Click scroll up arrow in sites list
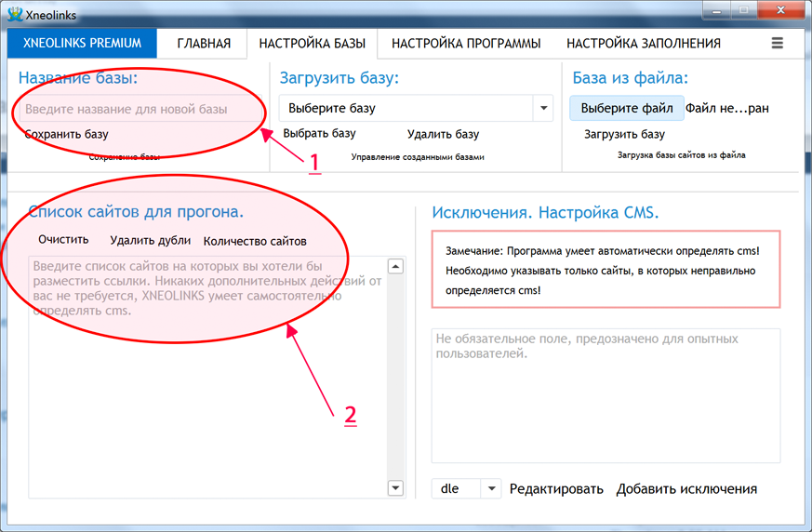 point(395,266)
